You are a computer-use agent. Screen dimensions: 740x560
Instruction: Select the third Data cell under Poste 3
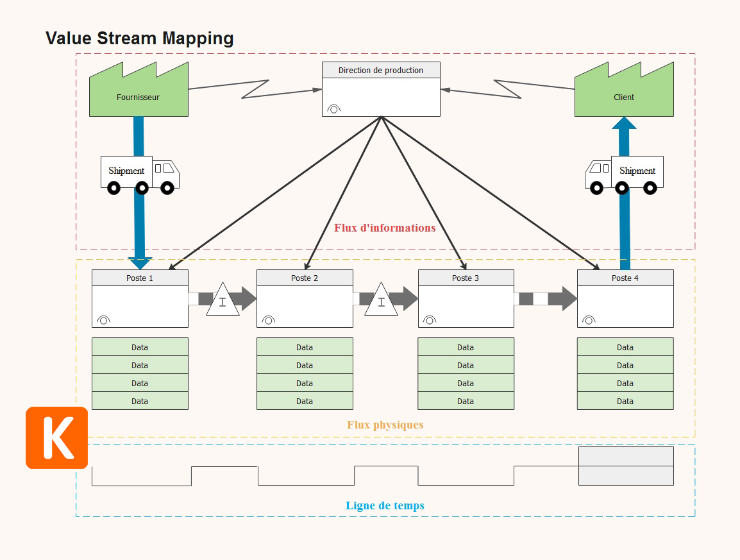pyautogui.click(x=466, y=383)
